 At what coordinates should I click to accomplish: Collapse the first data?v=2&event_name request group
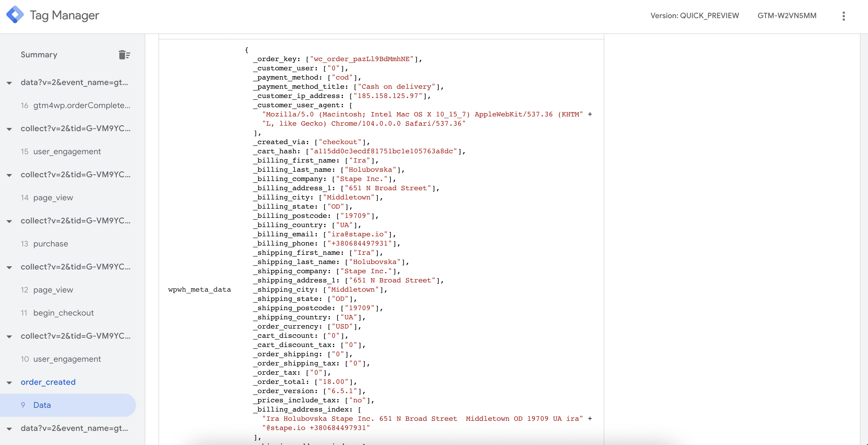[9, 83]
